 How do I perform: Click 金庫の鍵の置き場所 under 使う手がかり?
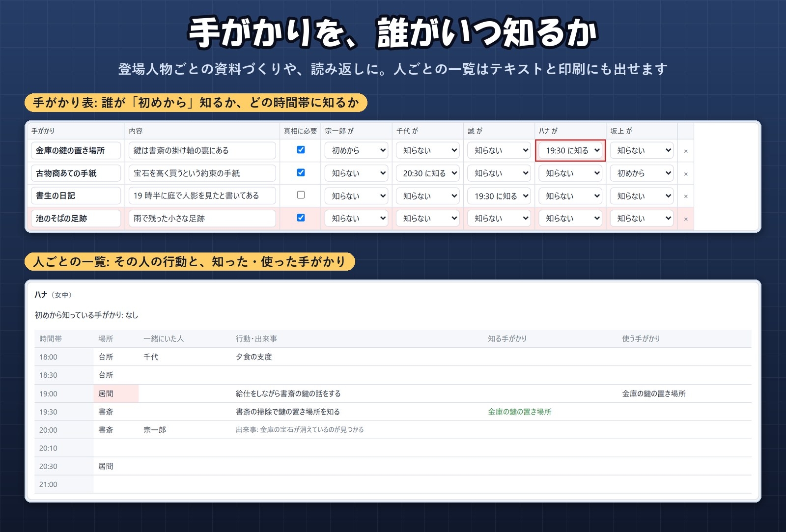pyautogui.click(x=654, y=393)
